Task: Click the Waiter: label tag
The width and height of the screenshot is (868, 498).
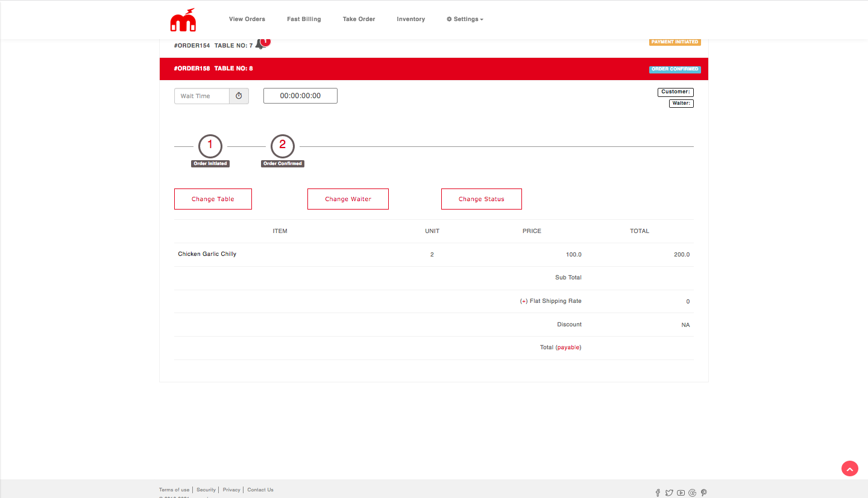Action: [681, 104]
